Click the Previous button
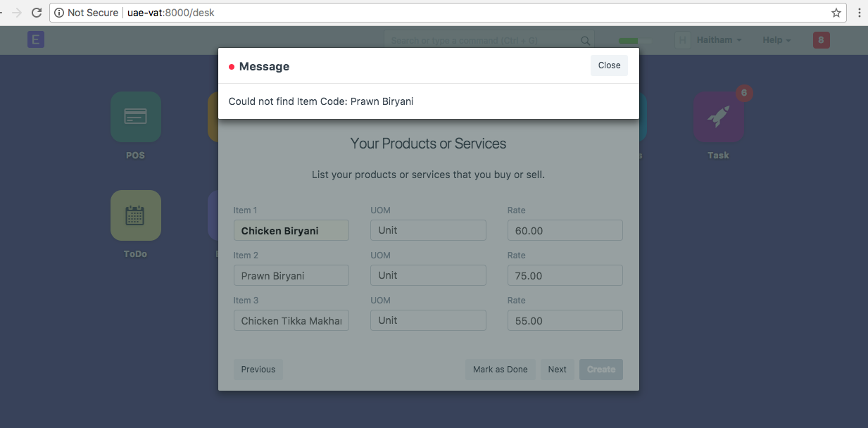The image size is (868, 428). click(x=258, y=369)
